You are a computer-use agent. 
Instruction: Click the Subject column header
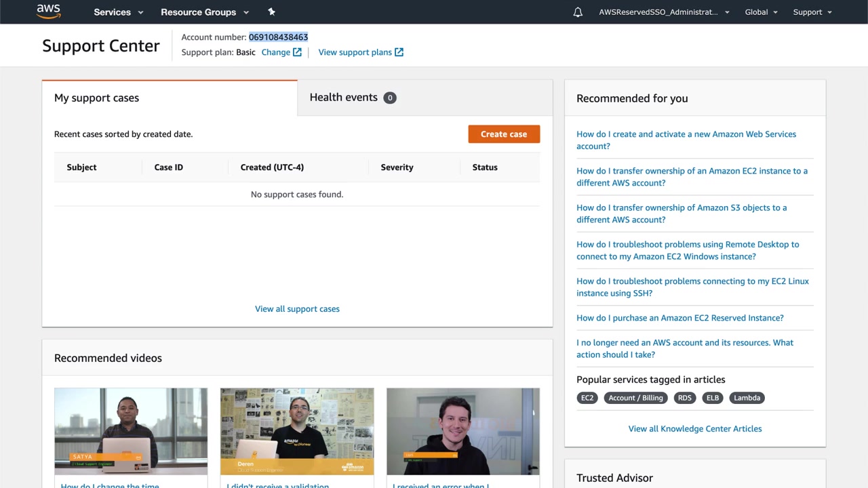click(81, 167)
